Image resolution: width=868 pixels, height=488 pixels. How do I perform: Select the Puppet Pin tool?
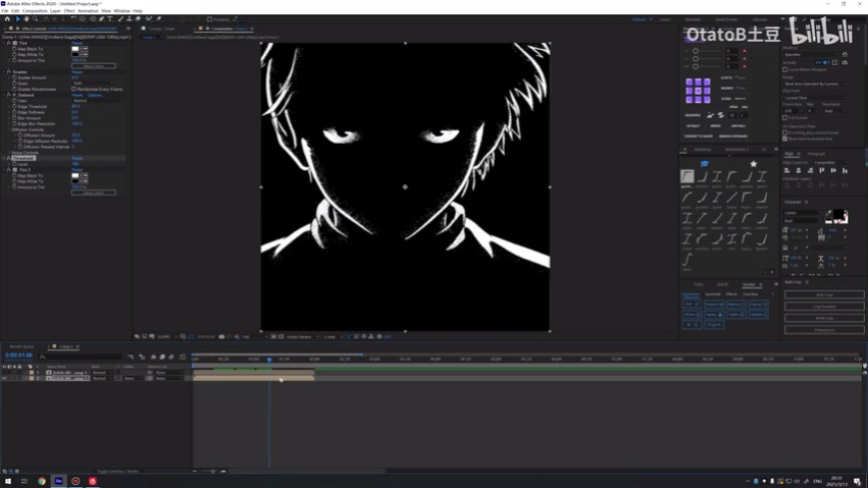[159, 19]
